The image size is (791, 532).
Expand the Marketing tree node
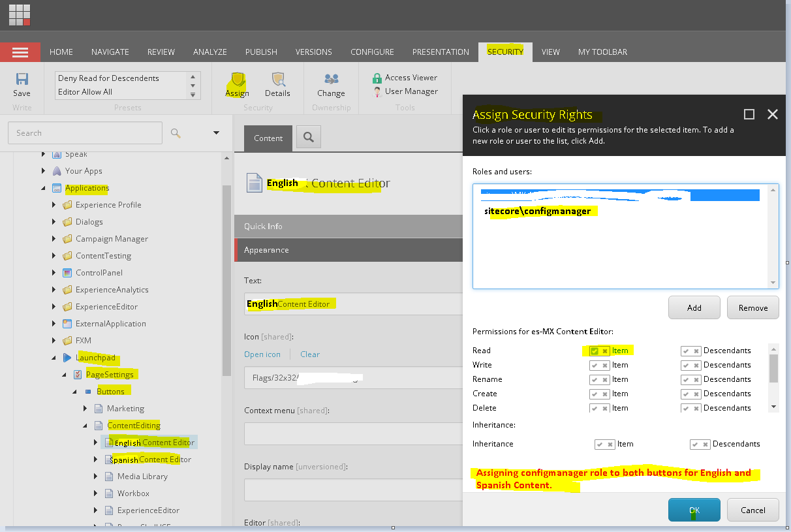click(x=85, y=409)
